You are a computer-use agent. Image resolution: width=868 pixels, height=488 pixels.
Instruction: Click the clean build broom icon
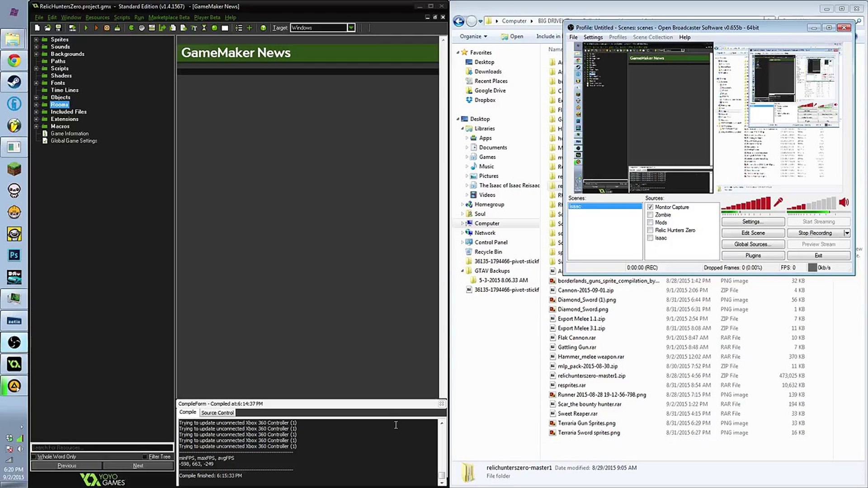[x=117, y=28]
